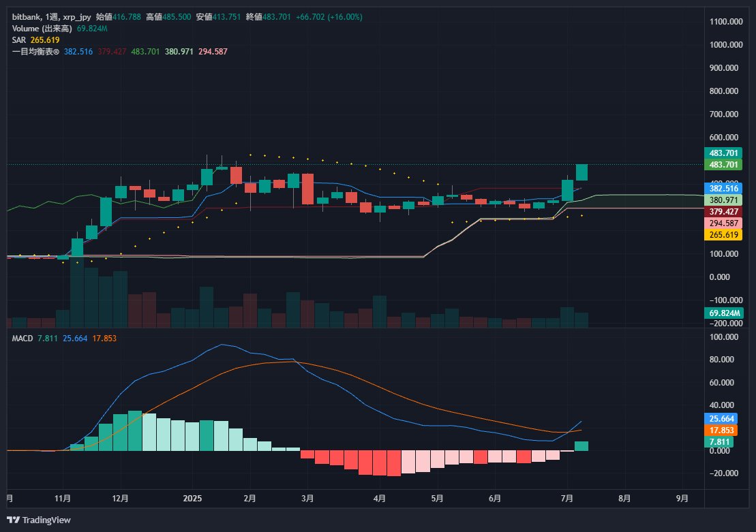Click the yellow 265.619 SAR axis label
Viewport: 756px width, 532px height.
[x=723, y=235]
